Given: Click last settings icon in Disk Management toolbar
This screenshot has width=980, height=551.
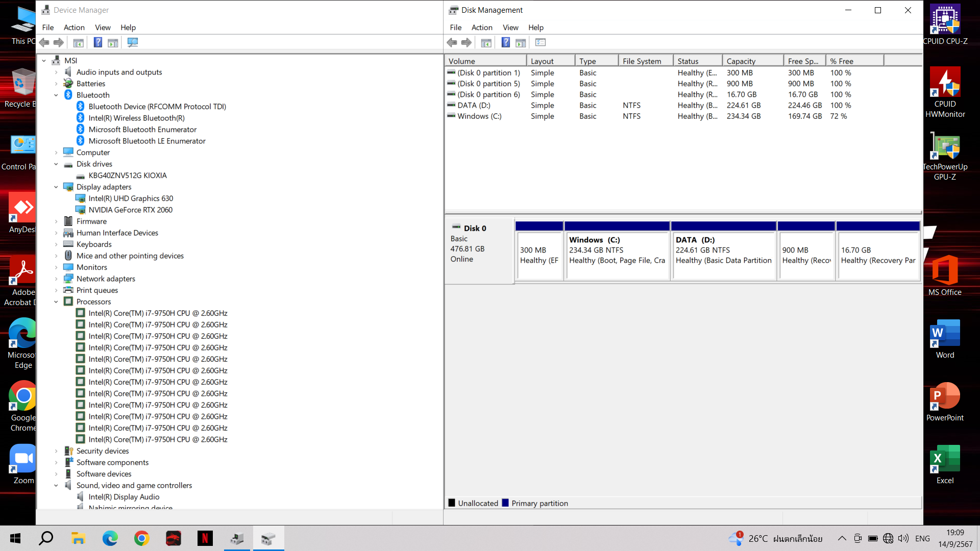Looking at the screenshot, I should point(541,43).
